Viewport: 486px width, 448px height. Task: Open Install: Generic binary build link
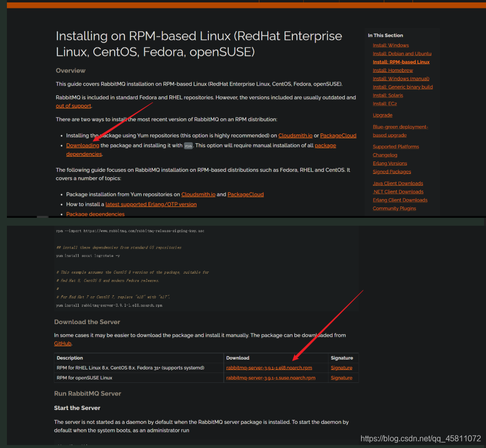click(x=403, y=87)
